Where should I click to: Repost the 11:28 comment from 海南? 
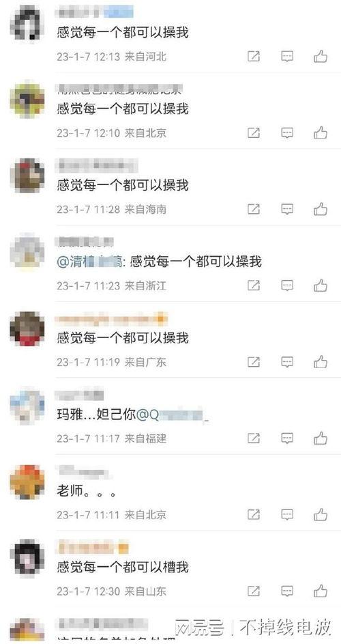click(x=254, y=210)
